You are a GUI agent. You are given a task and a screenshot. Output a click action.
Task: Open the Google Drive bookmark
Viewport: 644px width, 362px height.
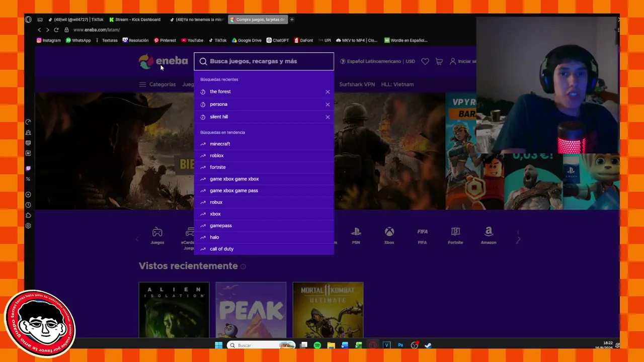(x=247, y=40)
